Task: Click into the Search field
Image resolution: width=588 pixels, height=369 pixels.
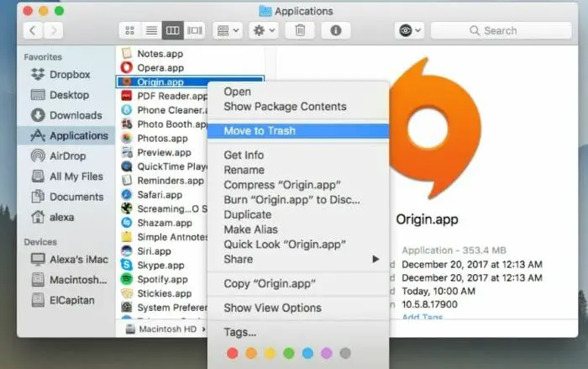Action: click(x=501, y=30)
